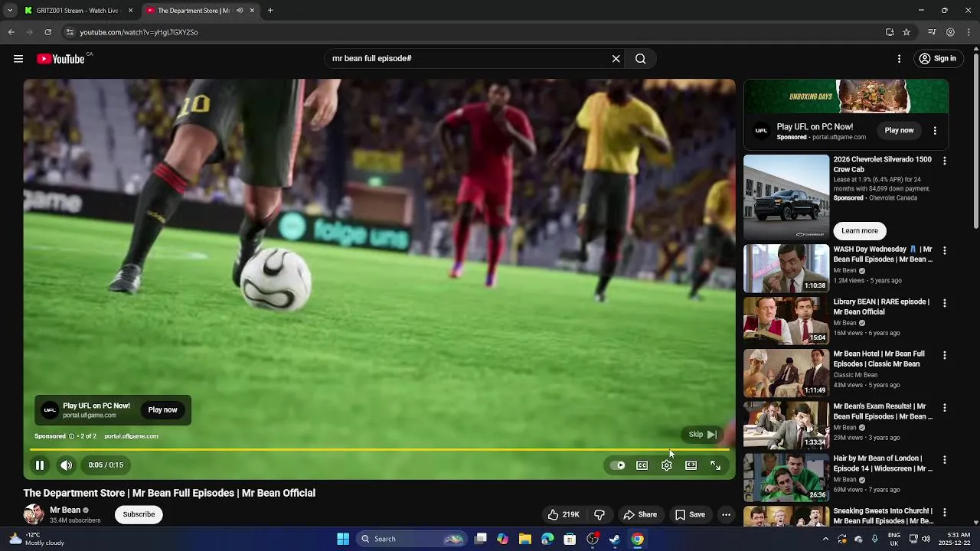This screenshot has width=980, height=551.
Task: Like the video with thumbs up
Action: tap(563, 515)
